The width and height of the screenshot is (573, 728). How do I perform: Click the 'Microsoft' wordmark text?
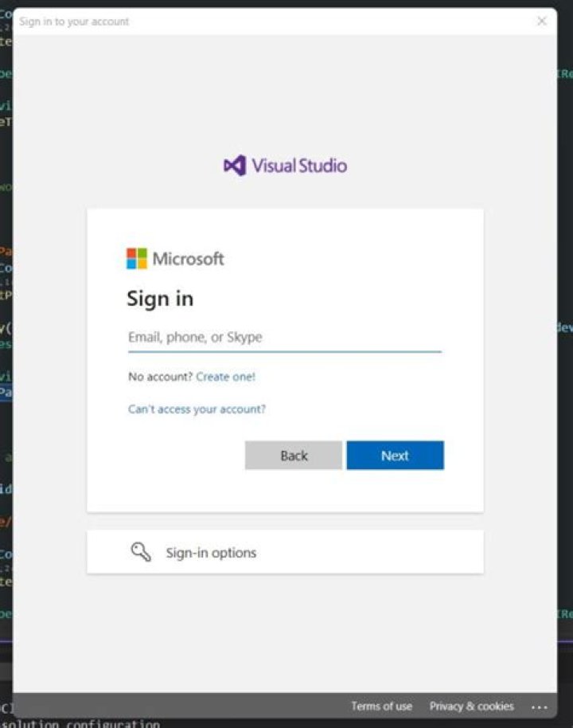(188, 259)
